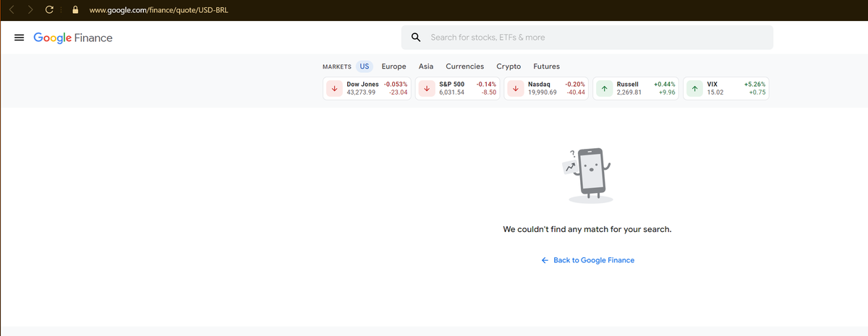Switch to the Asia markets tab

[426, 66]
